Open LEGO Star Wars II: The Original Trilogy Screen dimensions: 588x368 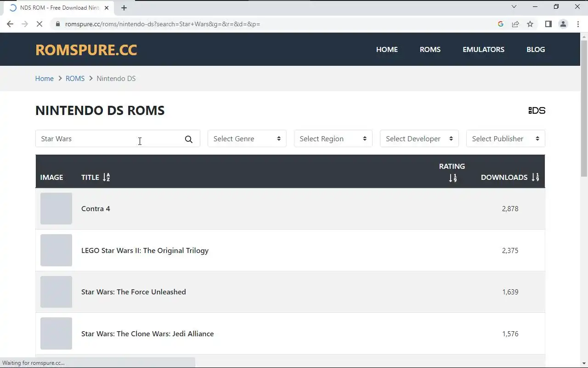coord(145,250)
